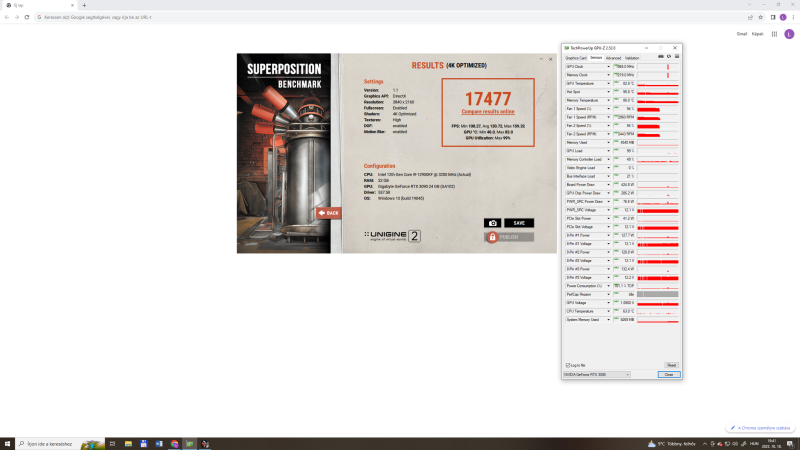
Task: Switch to GPU-Z Graphics Card tab
Action: tap(576, 58)
